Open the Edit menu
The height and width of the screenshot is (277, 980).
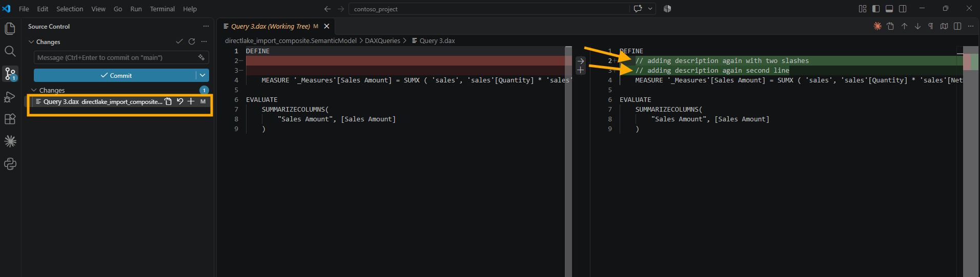click(43, 9)
